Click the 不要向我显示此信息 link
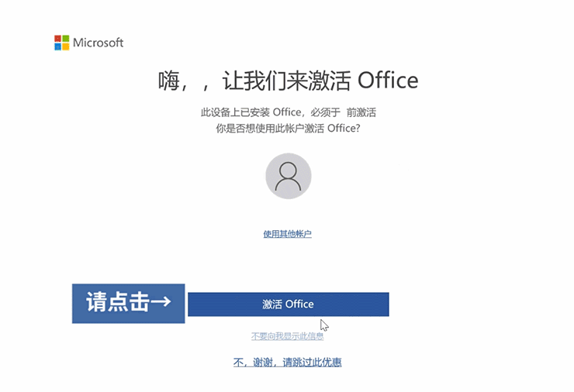This screenshot has height=392, width=574. [287, 336]
